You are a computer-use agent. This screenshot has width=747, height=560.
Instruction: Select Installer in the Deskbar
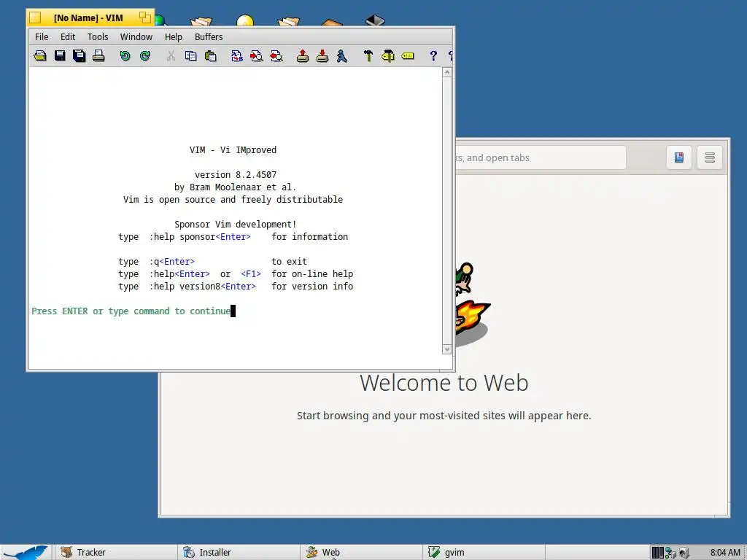tap(239, 553)
